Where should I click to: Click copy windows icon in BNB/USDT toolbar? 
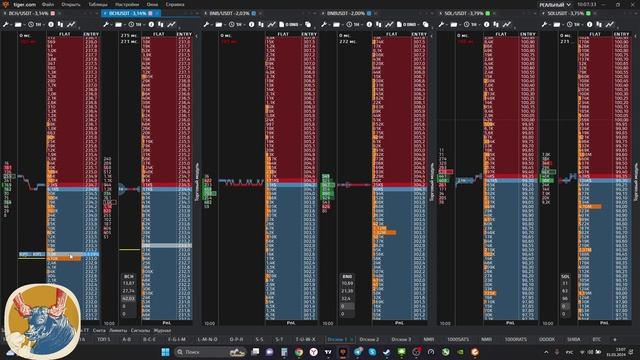tap(308, 24)
